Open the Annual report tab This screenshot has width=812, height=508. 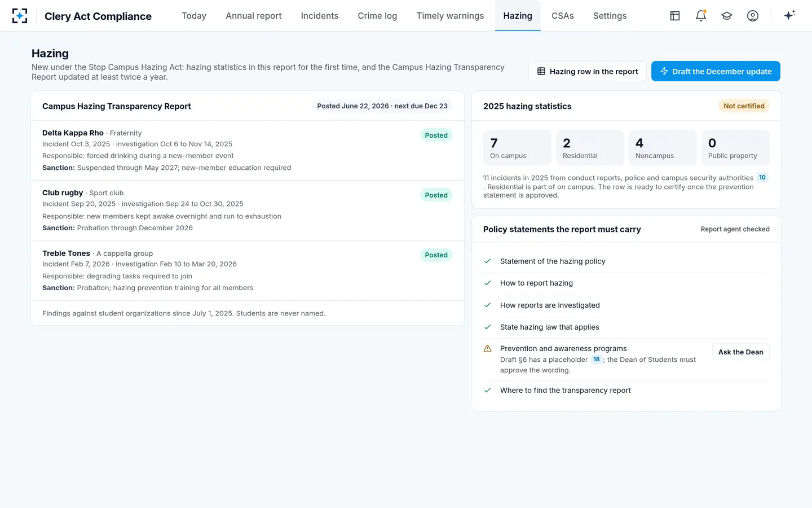pos(254,16)
